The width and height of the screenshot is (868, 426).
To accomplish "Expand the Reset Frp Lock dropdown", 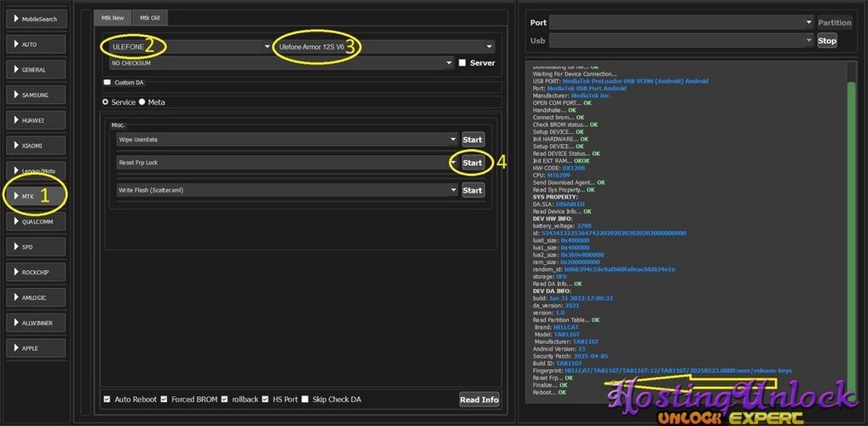I will [287, 163].
